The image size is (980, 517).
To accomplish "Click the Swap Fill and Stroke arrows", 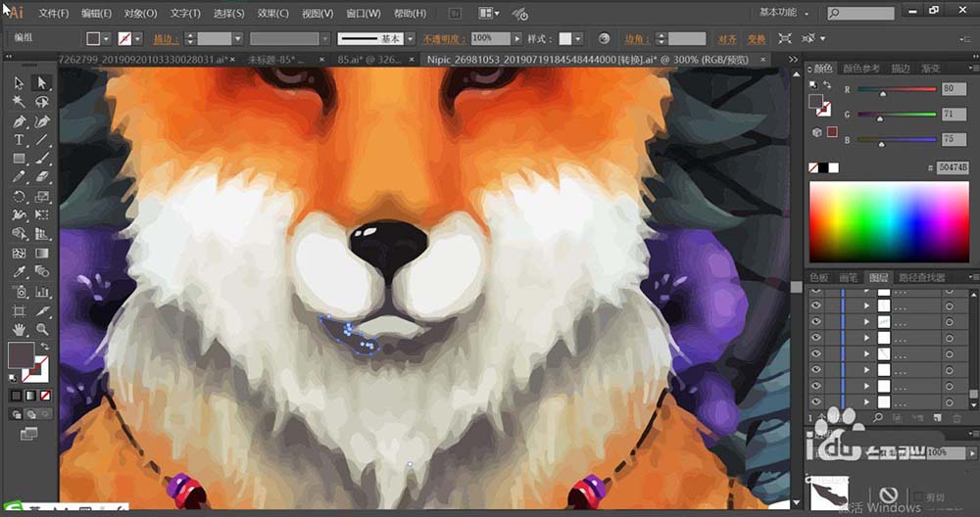I will coord(45,346).
